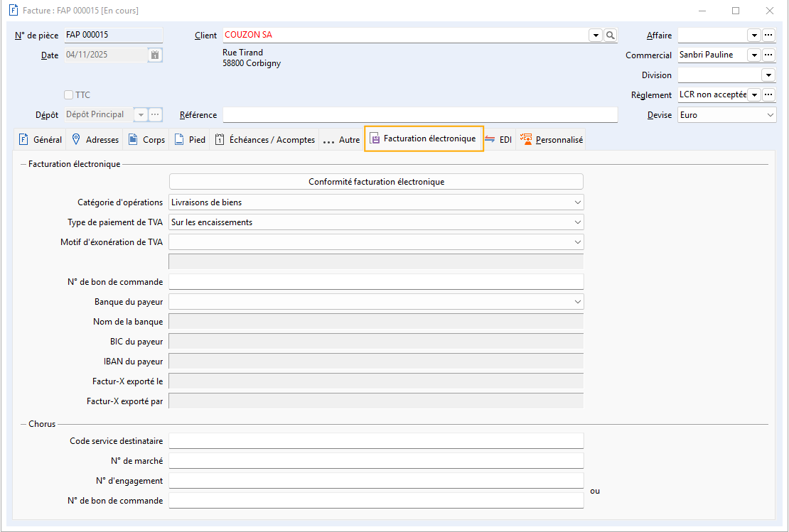Expand the Type de paiement de TVA dropdown
This screenshot has width=789, height=532.
[577, 222]
